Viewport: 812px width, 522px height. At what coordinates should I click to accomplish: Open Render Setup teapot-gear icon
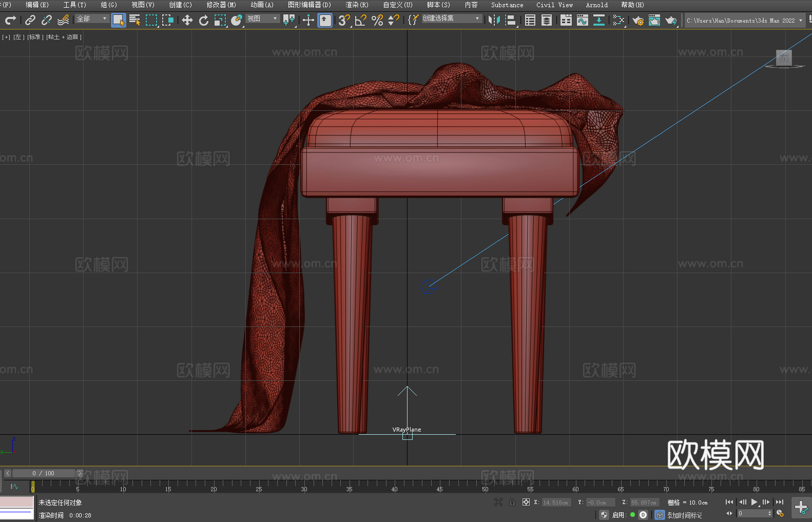point(638,20)
